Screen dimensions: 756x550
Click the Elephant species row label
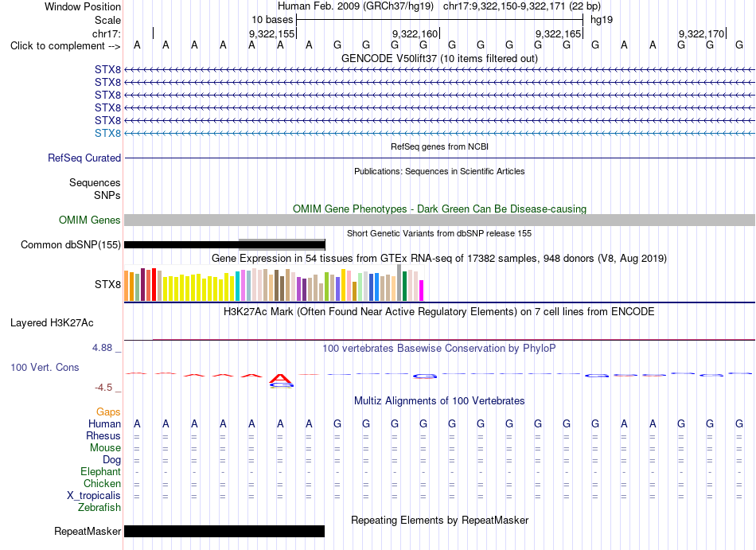coord(100,472)
